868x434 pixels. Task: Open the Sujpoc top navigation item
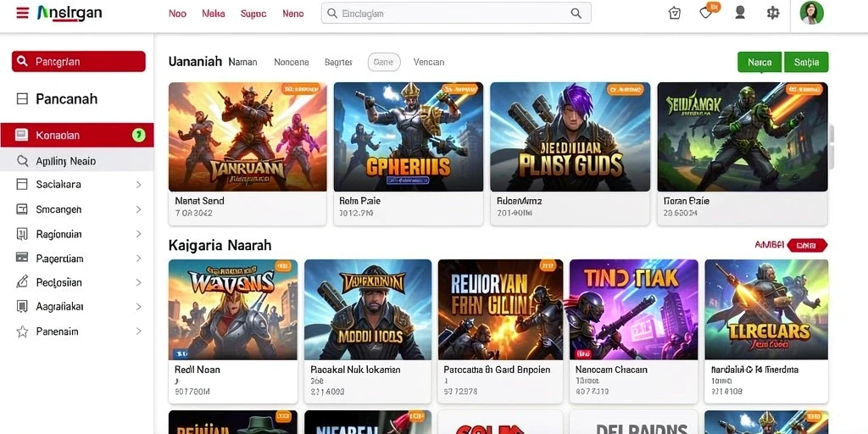click(x=253, y=14)
